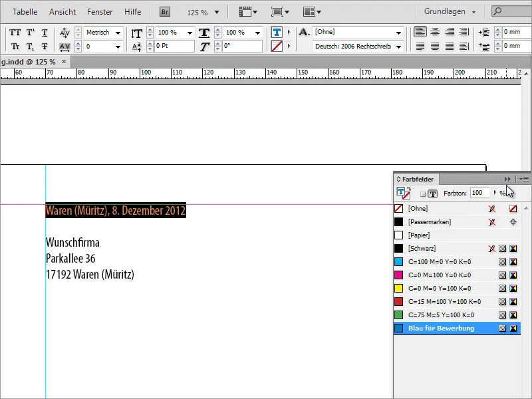Click the Farbton value field
The width and height of the screenshot is (532, 399).
(x=479, y=193)
